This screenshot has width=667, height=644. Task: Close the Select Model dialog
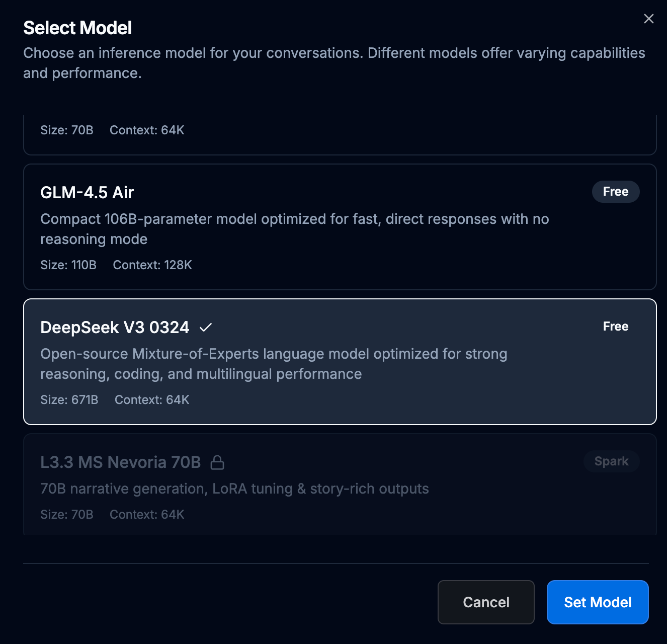[x=648, y=19]
